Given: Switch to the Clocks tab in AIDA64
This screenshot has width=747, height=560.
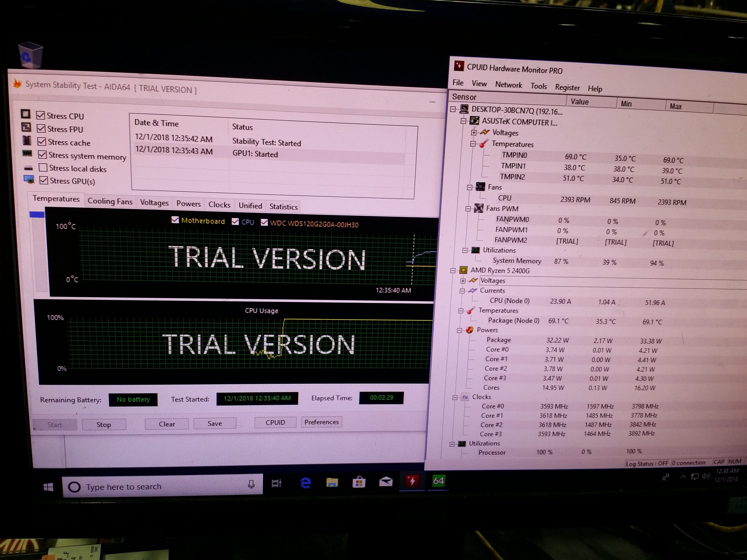Looking at the screenshot, I should point(219,204).
